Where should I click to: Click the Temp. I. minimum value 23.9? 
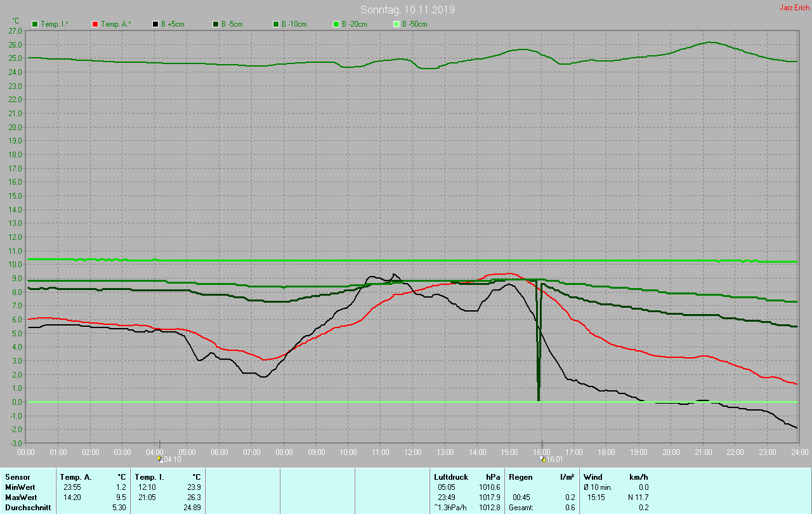point(193,487)
